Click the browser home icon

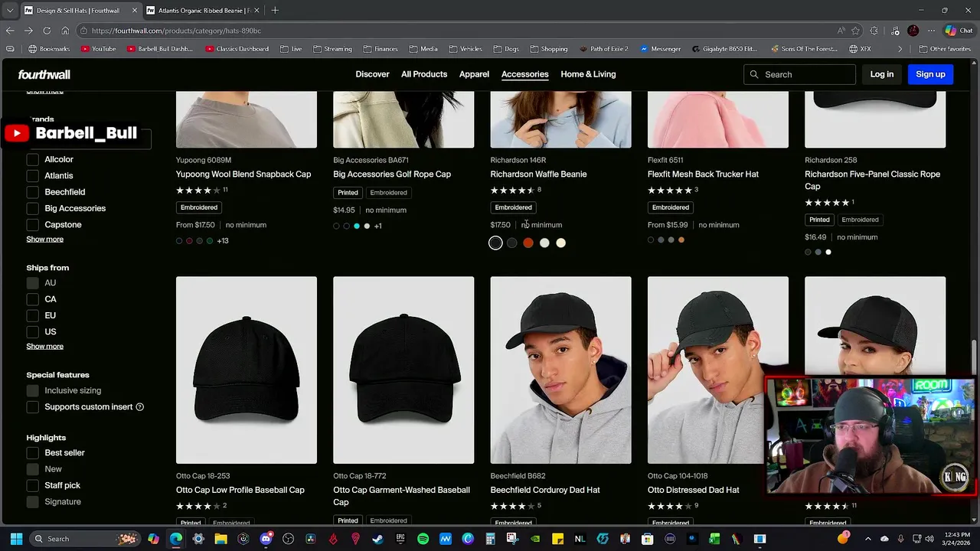[65, 31]
